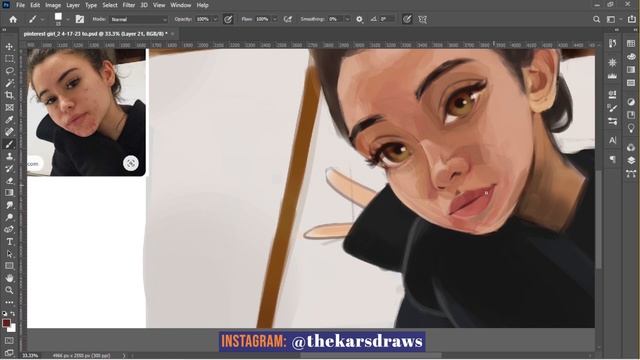Screen dimensions: 640x360
Task: Open the Histogram panel icon
Action: tap(612, 76)
